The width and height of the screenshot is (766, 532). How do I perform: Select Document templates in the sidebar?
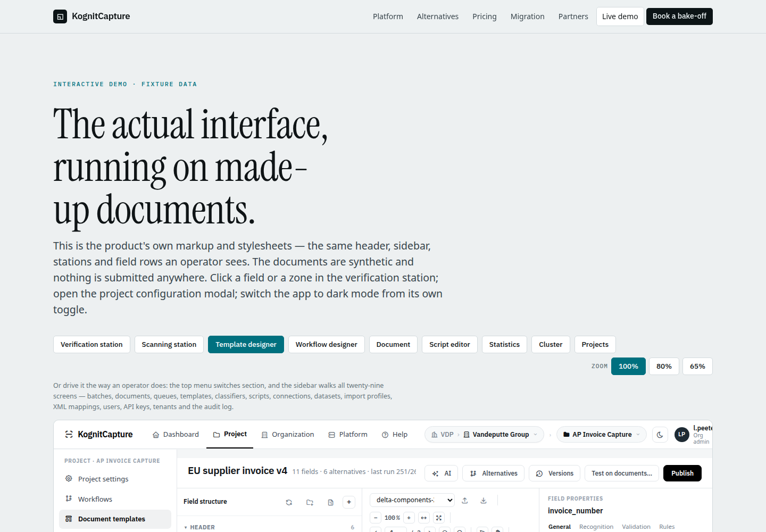(115, 519)
